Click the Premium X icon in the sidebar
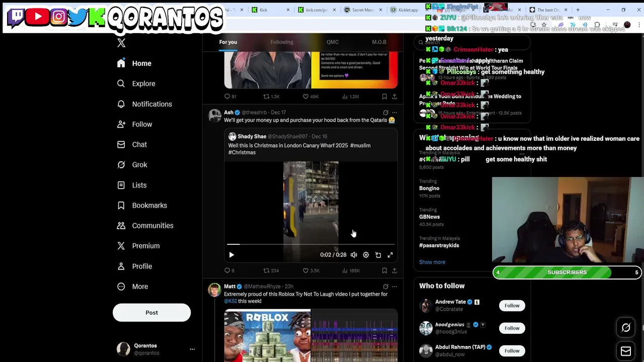The image size is (644, 362). point(121,246)
